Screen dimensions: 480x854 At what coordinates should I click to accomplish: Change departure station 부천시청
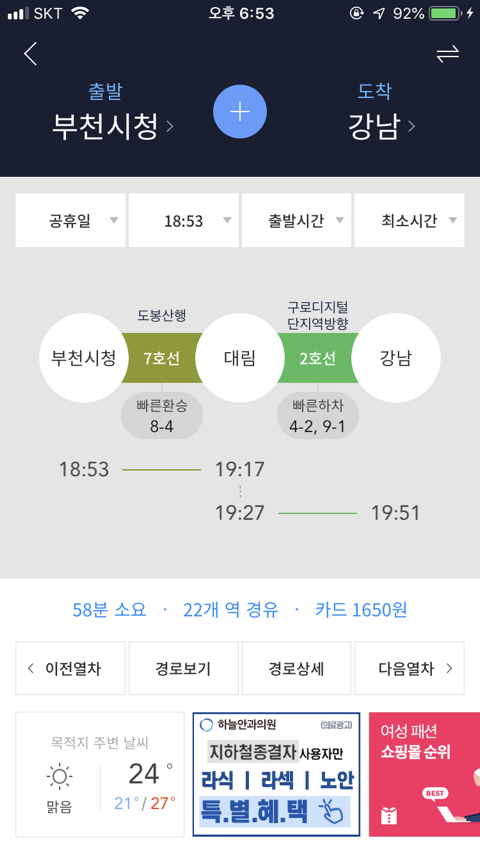(x=112, y=126)
